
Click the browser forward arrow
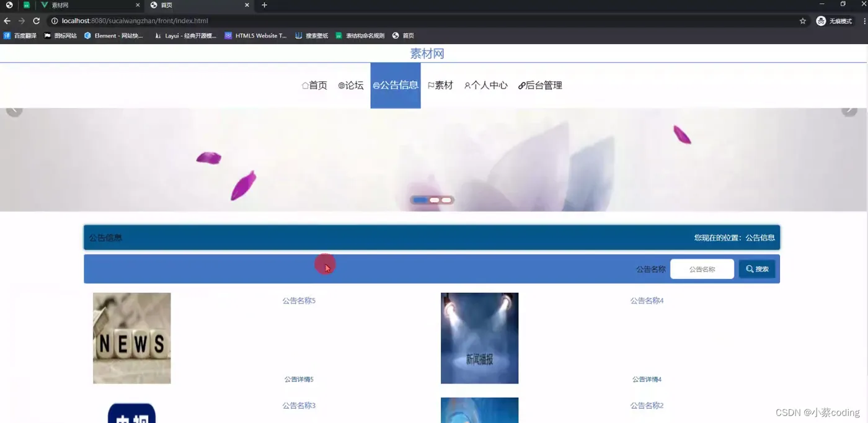point(22,21)
